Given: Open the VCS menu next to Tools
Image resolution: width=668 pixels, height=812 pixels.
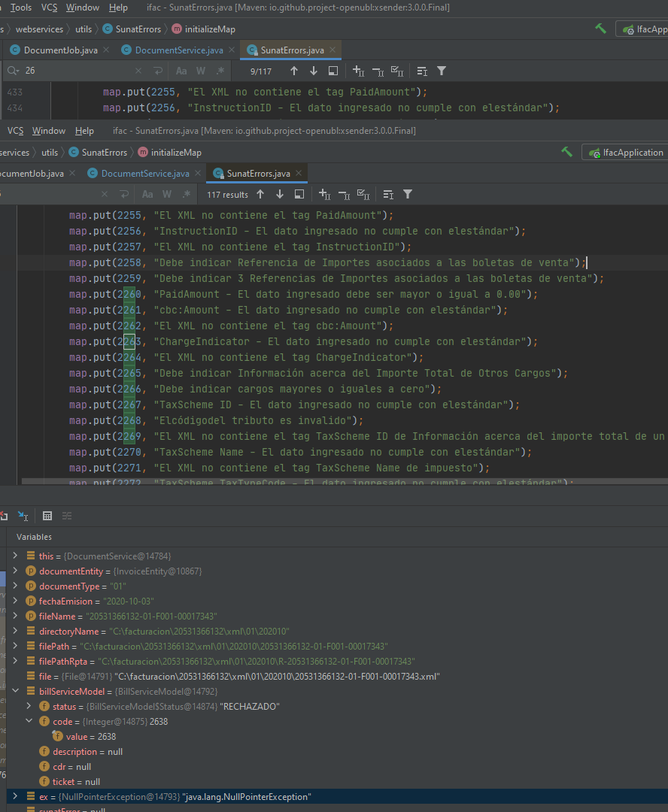Looking at the screenshot, I should (x=49, y=8).
